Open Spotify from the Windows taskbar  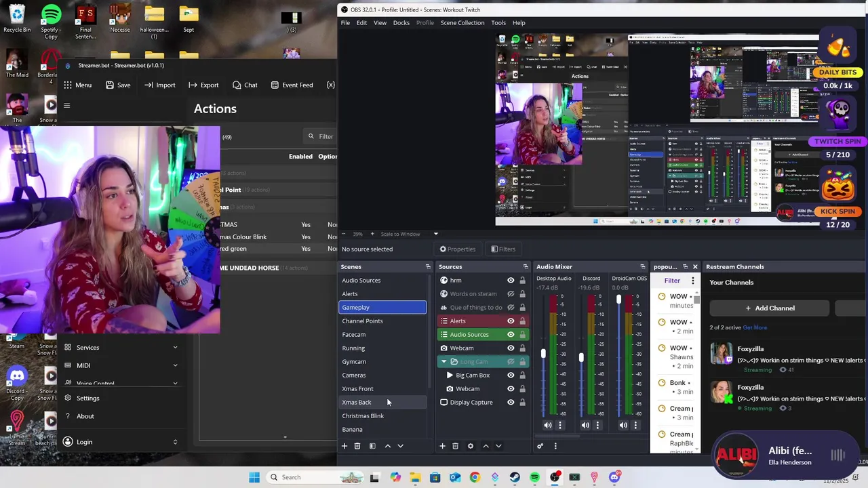pyautogui.click(x=535, y=477)
